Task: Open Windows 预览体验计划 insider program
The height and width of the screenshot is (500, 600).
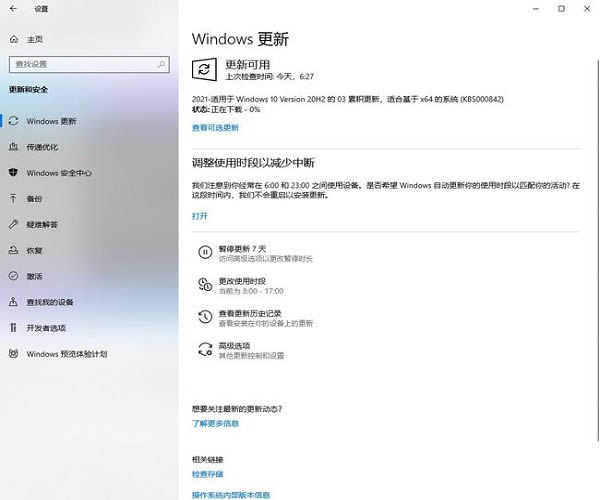Action: (x=66, y=354)
